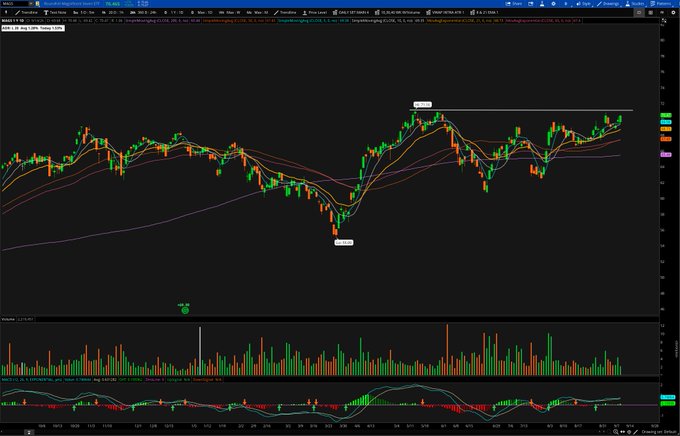Open the symbol selector dropdown arrow
The width and height of the screenshot is (680, 436).
(x=31, y=3)
